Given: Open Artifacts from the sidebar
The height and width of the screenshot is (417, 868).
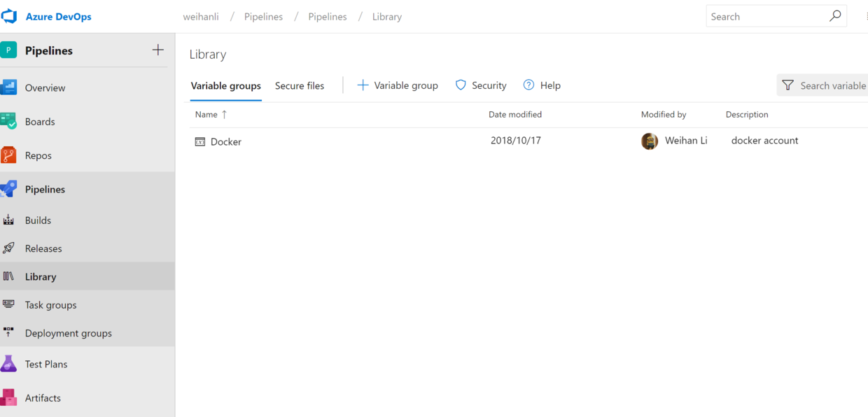Looking at the screenshot, I should [x=43, y=398].
